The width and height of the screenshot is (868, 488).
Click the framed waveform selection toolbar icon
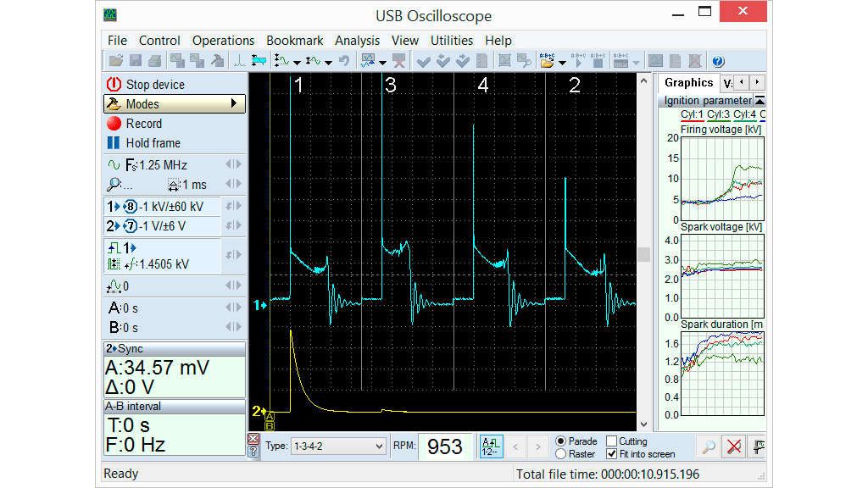[x=504, y=61]
